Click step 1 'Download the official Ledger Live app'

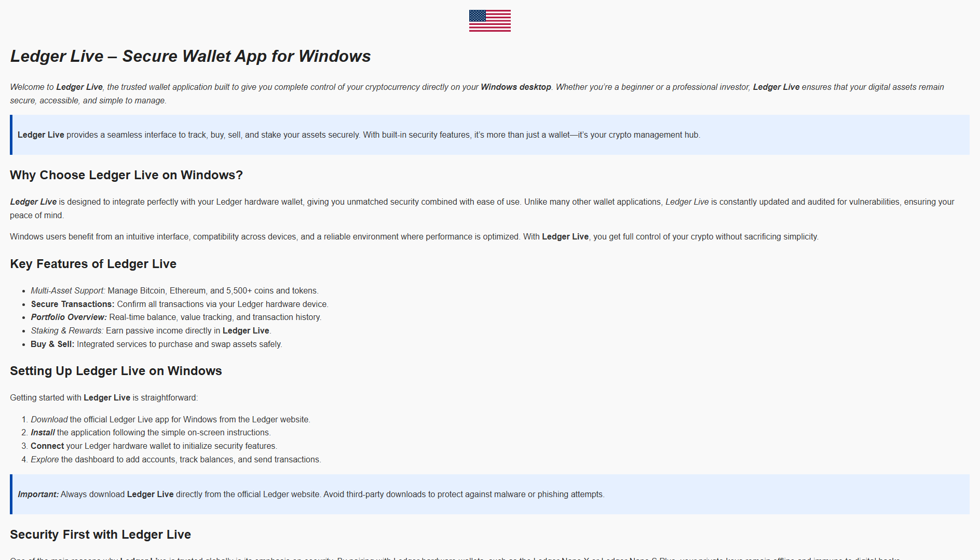(x=170, y=419)
